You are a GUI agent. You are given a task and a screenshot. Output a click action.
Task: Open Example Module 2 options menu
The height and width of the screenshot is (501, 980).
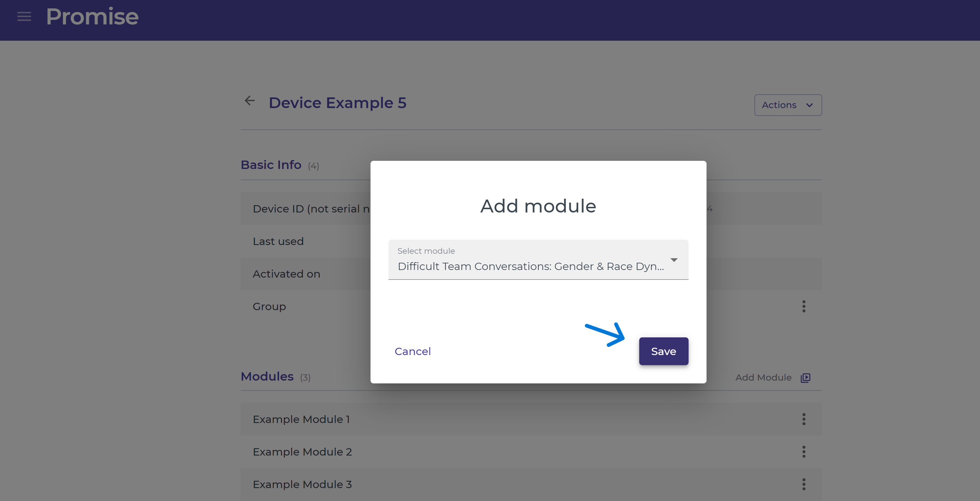[804, 452]
